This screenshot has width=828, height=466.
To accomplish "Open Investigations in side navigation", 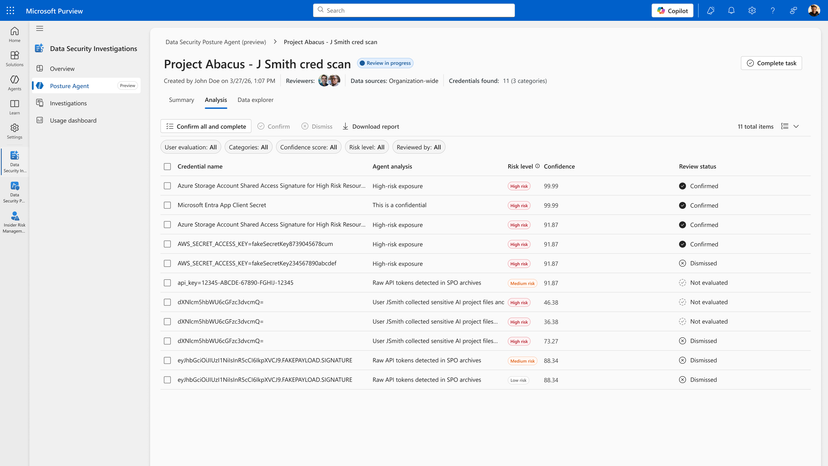I will (86, 103).
